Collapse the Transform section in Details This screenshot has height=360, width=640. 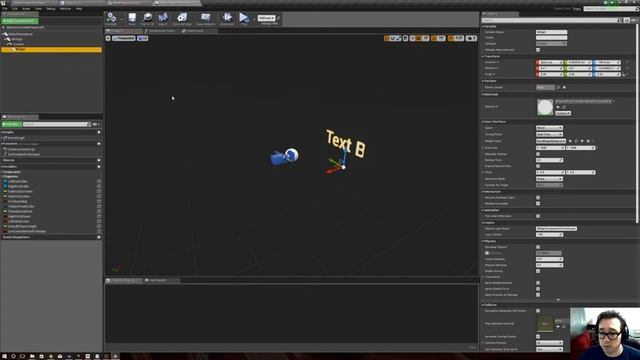pos(483,56)
